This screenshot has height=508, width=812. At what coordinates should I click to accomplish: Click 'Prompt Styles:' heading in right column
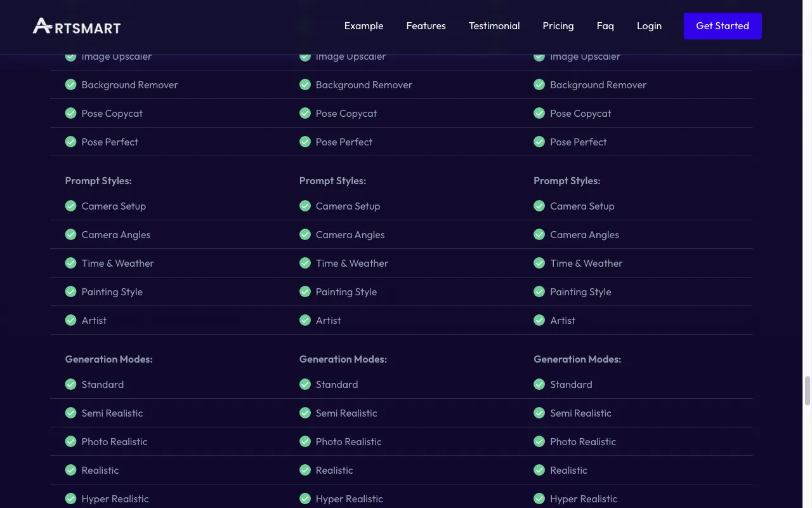pyautogui.click(x=566, y=181)
